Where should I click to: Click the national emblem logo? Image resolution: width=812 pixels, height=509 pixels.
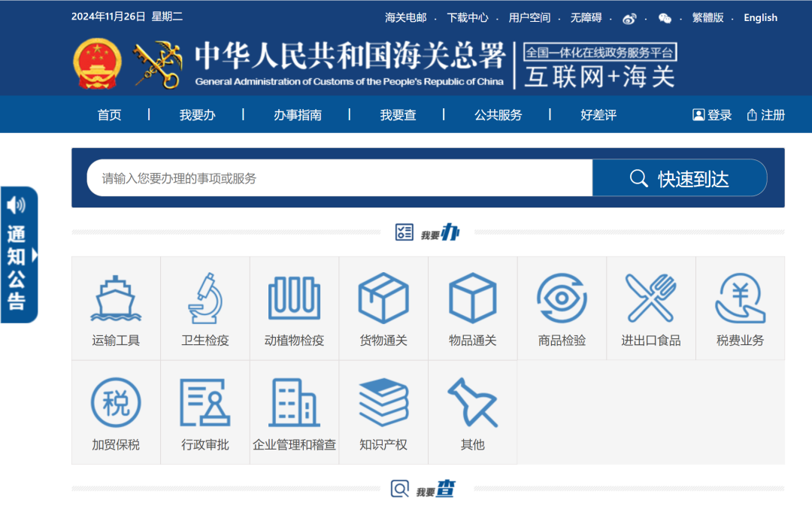pos(97,64)
